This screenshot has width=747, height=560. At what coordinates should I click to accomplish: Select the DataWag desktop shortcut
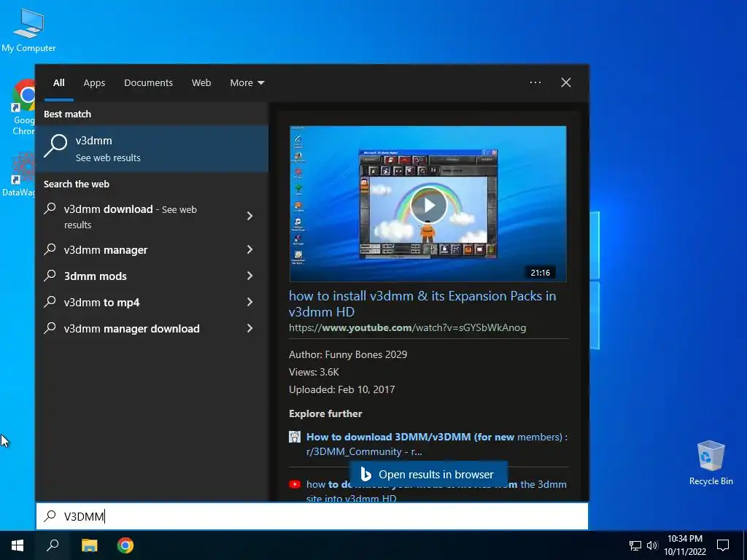[18, 174]
